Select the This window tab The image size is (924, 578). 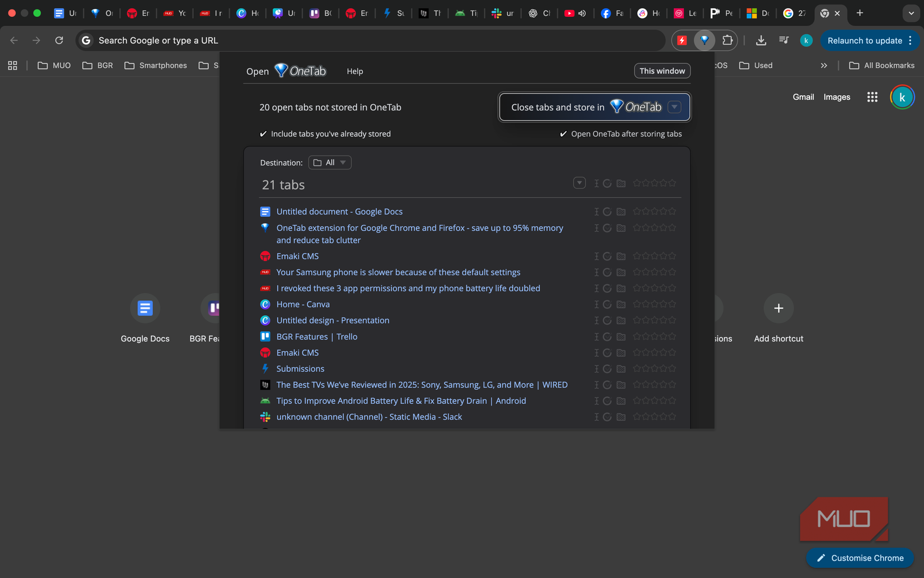pos(662,71)
